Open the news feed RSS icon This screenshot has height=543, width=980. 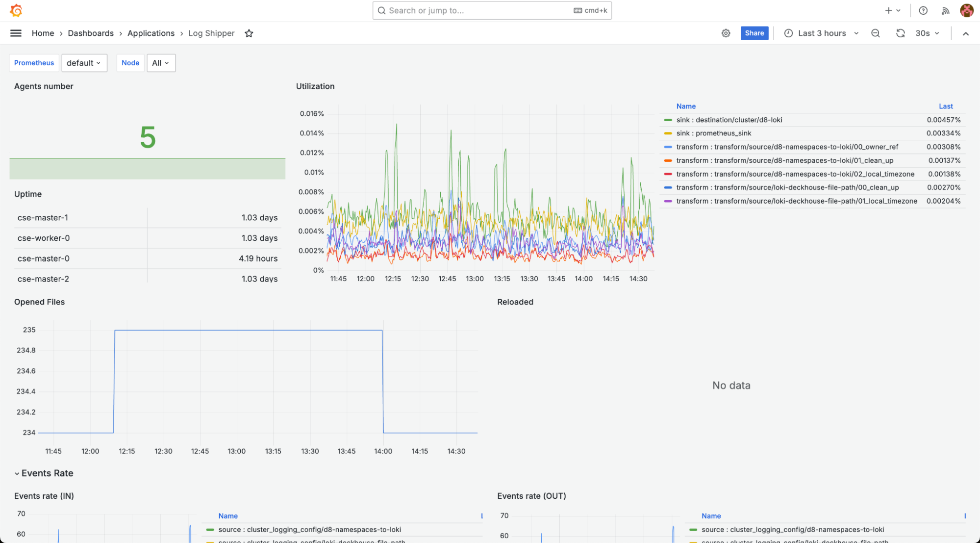945,10
